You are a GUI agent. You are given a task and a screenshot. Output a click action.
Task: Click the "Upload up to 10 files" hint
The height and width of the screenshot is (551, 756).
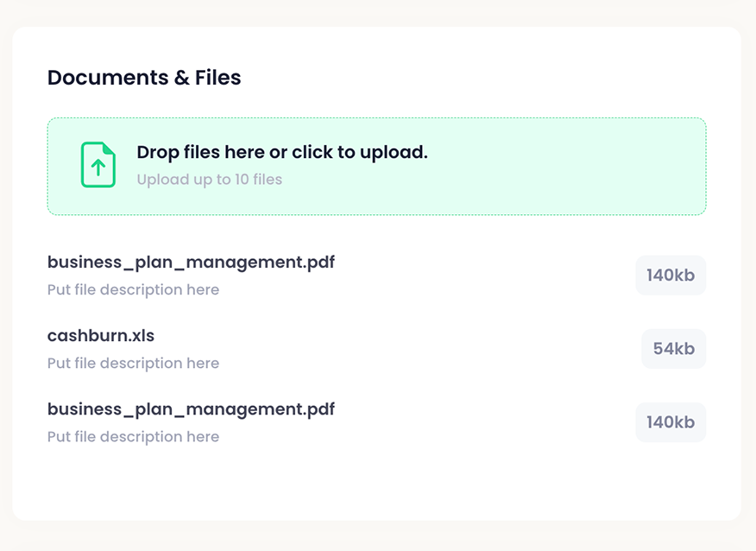point(210,180)
